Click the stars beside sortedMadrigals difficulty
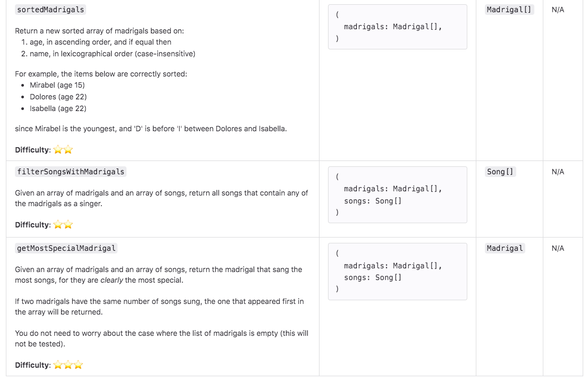This screenshot has height=389, width=588. 63,150
